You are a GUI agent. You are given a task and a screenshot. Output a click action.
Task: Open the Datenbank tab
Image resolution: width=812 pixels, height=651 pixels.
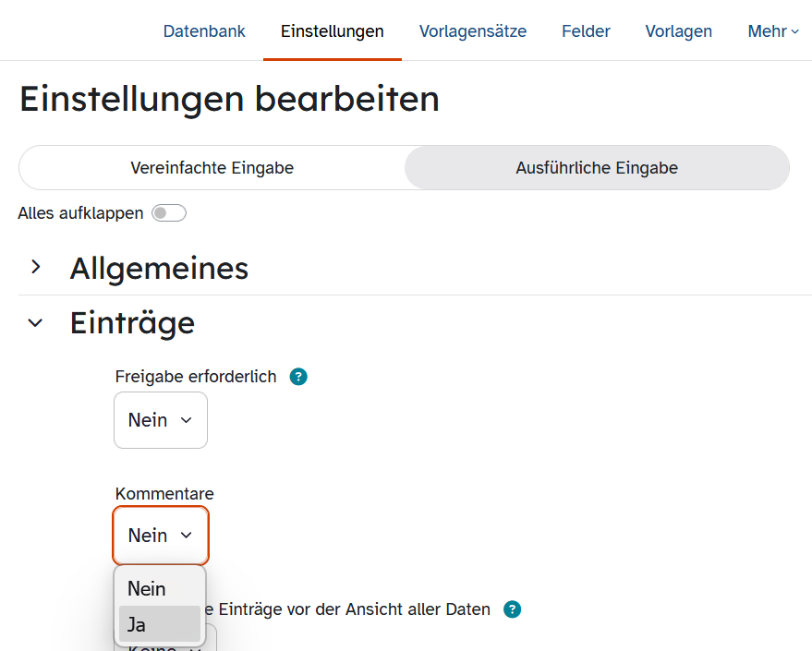point(204,31)
